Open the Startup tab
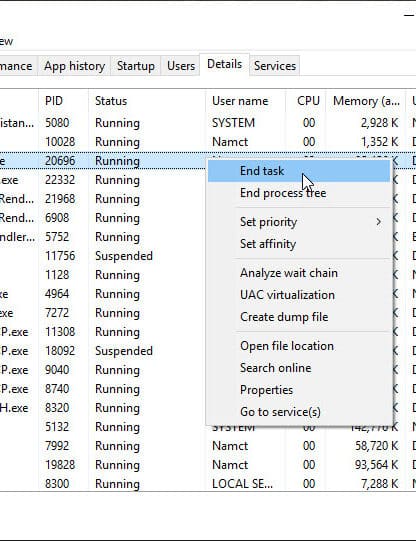Viewport: 416px width, 541px height. click(x=136, y=66)
